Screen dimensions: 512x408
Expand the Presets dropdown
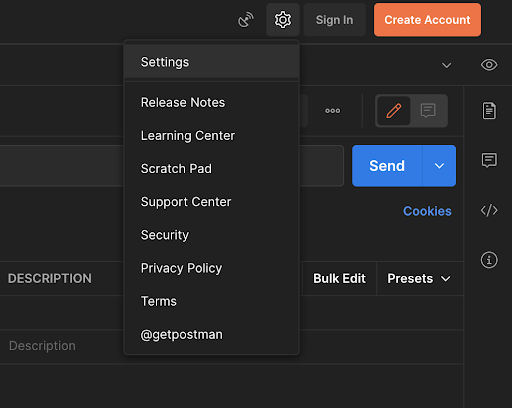point(419,278)
